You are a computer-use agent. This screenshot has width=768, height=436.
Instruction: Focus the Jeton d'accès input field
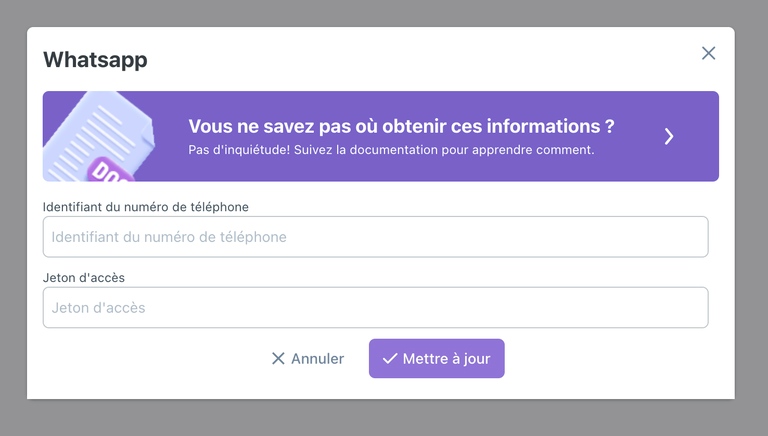point(375,308)
